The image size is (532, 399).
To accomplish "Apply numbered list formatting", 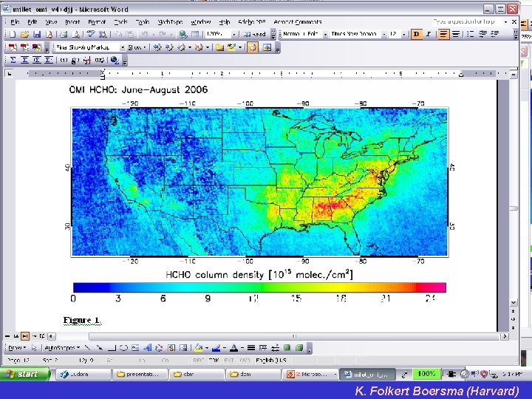I will (471, 34).
